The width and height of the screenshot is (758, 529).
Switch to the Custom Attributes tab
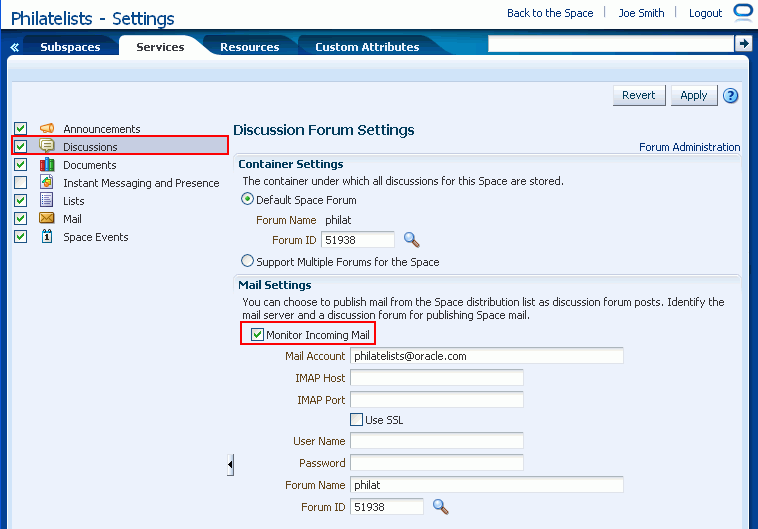coord(367,47)
